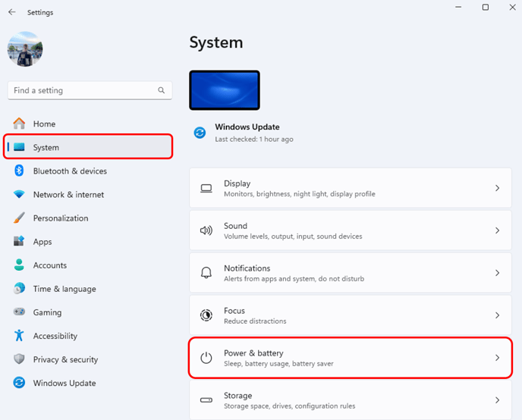Click the user profile picture
Image resolution: width=522 pixels, height=420 pixels.
pyautogui.click(x=25, y=49)
